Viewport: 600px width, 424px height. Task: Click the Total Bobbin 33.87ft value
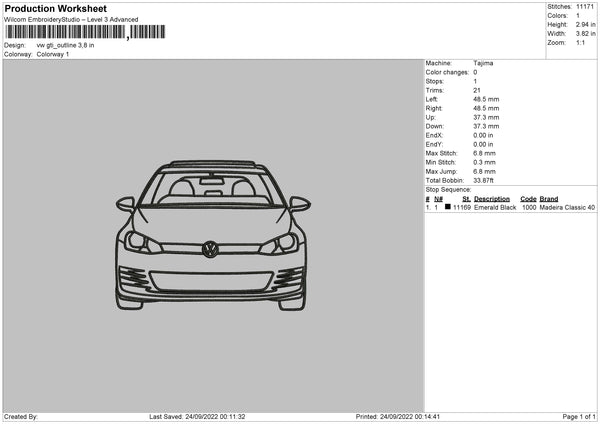pos(485,180)
